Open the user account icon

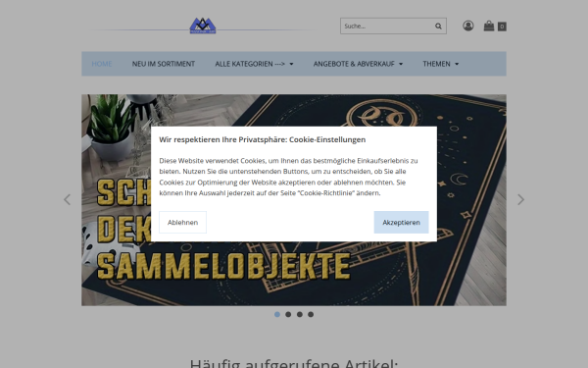pyautogui.click(x=468, y=26)
